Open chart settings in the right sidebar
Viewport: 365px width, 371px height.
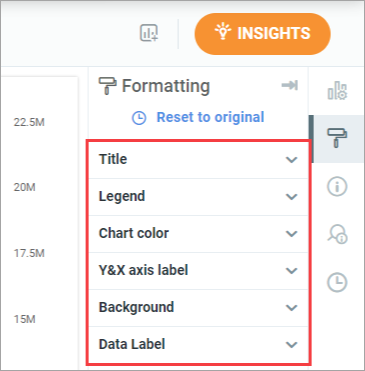point(337,91)
